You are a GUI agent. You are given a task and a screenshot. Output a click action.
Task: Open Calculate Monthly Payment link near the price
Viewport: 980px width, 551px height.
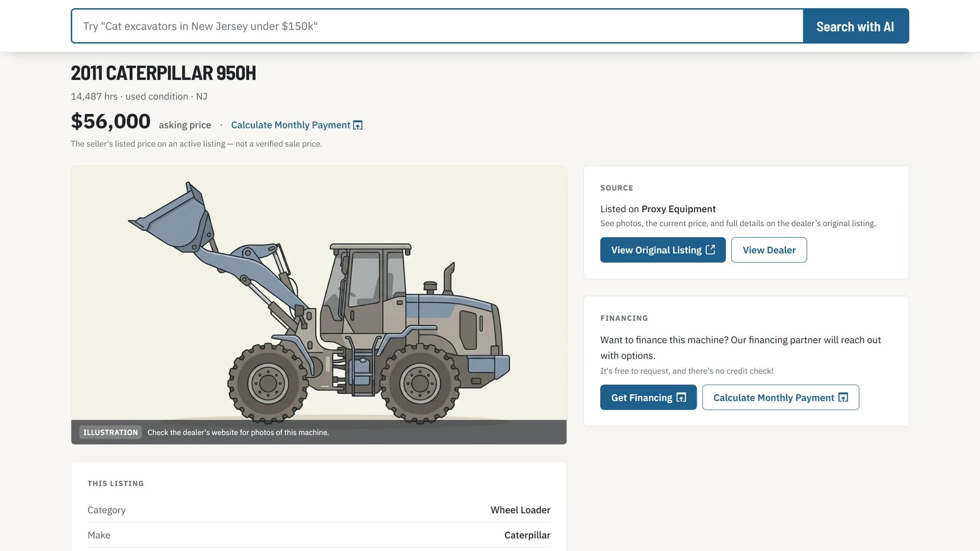pyautogui.click(x=297, y=125)
